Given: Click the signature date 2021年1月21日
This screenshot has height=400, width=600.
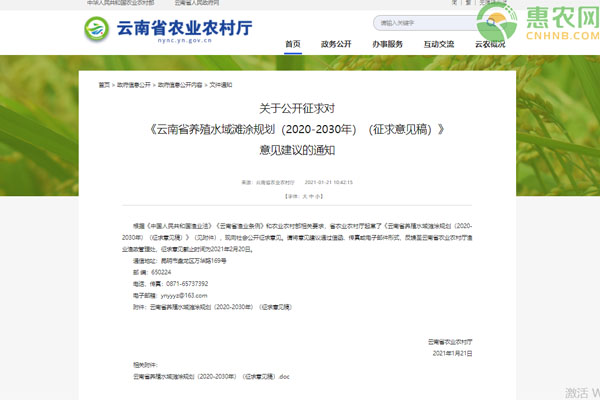Looking at the screenshot, I should (452, 353).
